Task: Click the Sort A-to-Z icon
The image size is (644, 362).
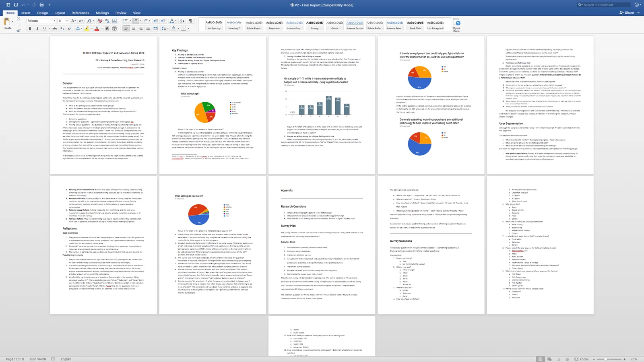Action: tap(182, 21)
